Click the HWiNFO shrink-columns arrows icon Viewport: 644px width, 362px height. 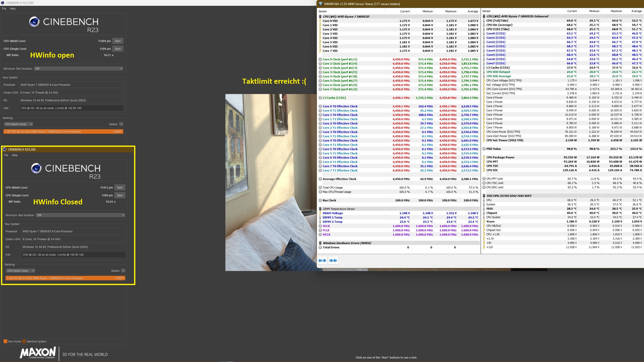tap(333, 260)
